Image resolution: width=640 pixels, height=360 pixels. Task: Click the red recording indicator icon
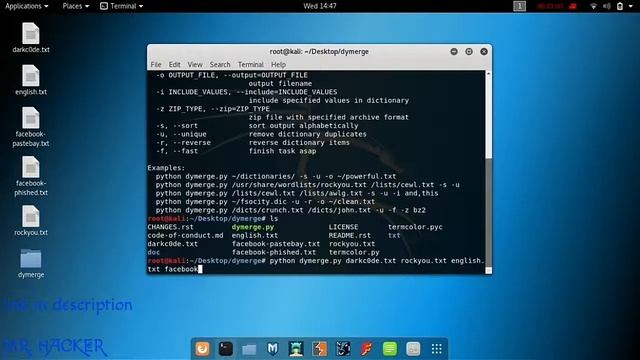[573, 6]
